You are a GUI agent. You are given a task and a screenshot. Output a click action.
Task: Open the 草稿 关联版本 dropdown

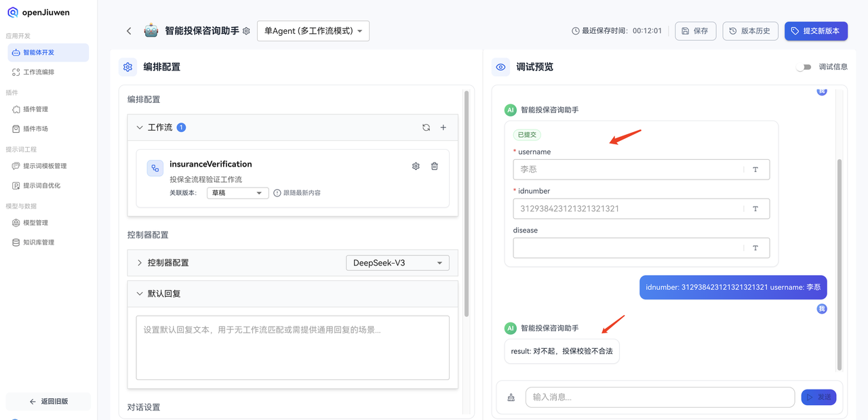(x=237, y=193)
